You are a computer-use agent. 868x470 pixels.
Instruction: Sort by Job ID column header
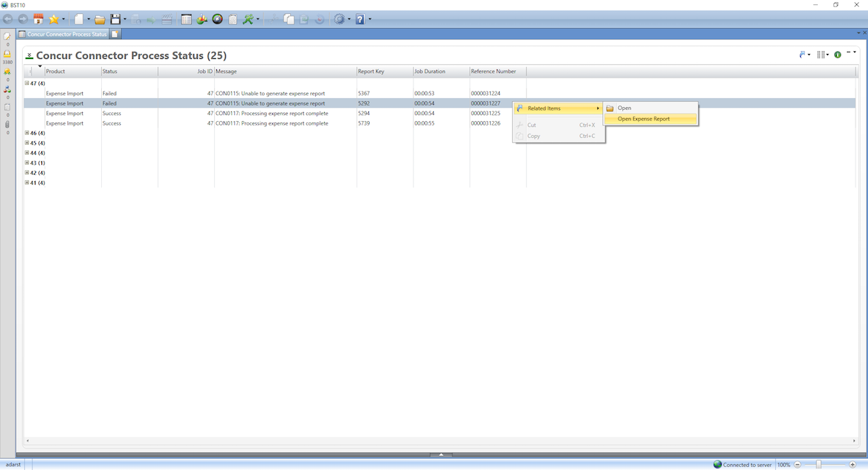(186, 72)
